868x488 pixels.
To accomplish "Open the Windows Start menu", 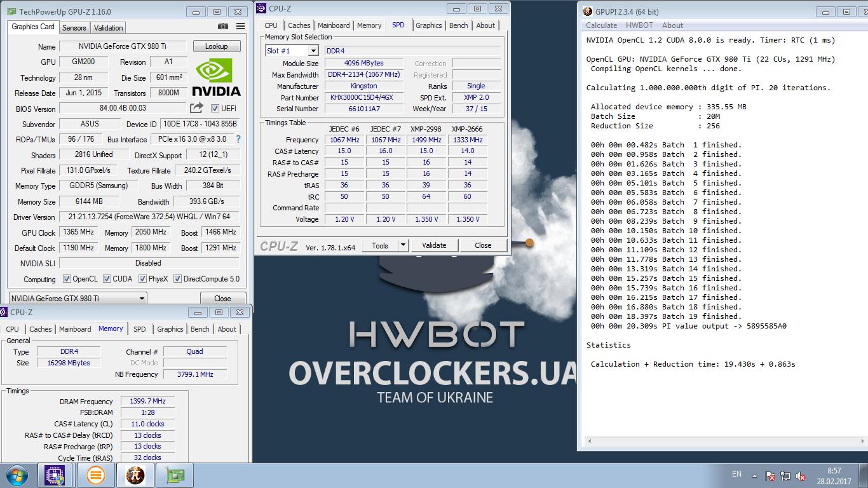I will [x=16, y=475].
